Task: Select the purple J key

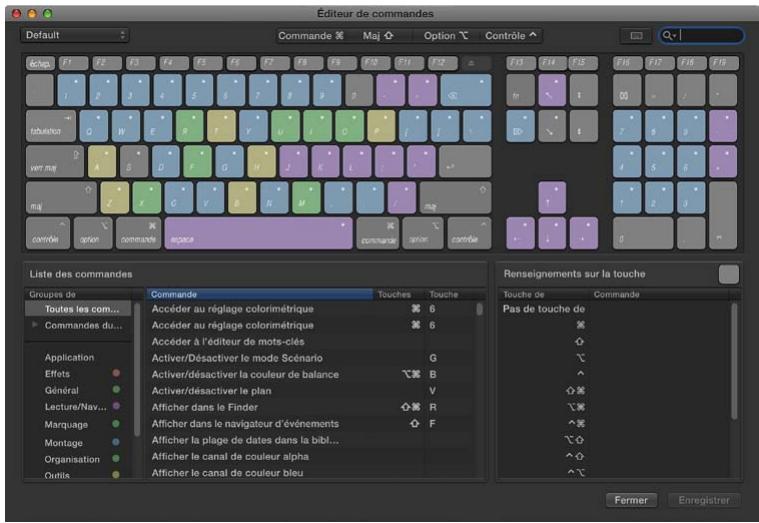Action: pyautogui.click(x=293, y=162)
